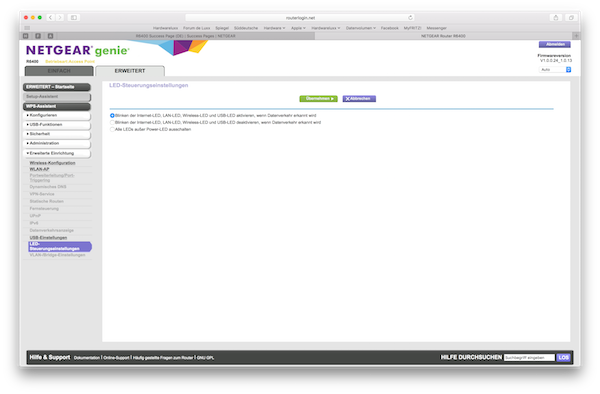This screenshot has height=394, width=600.
Task: Open Fernsteuerung submenu entry
Action: pos(44,209)
